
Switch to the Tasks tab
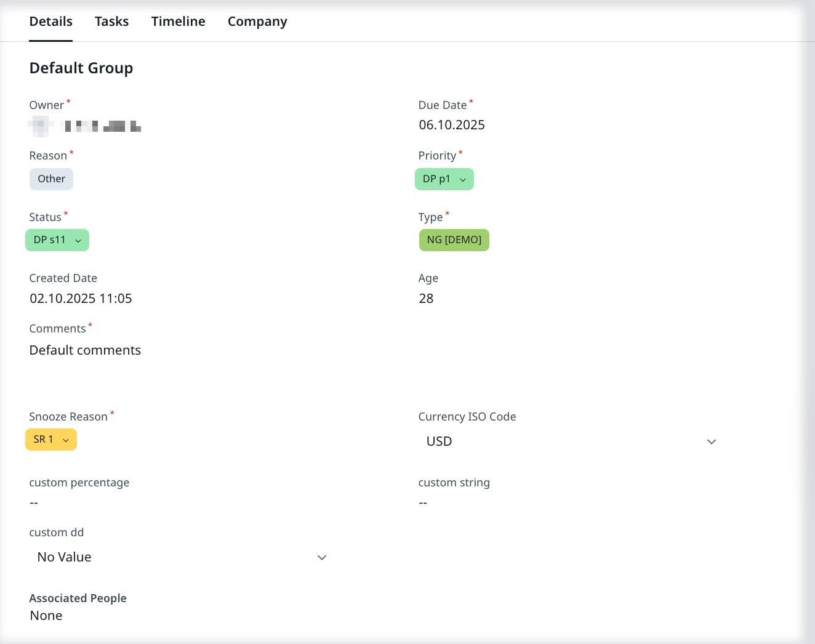click(x=111, y=21)
